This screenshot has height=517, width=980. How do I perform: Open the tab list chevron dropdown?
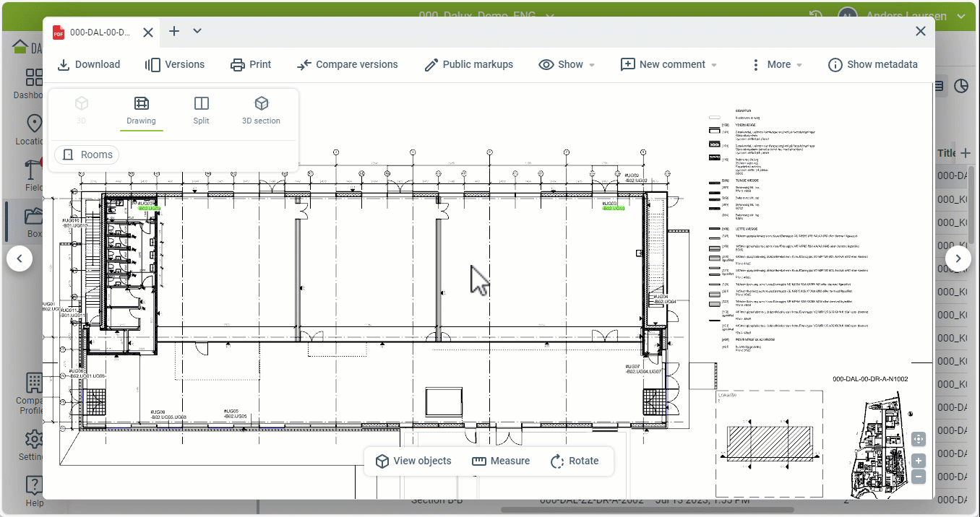[x=197, y=31]
